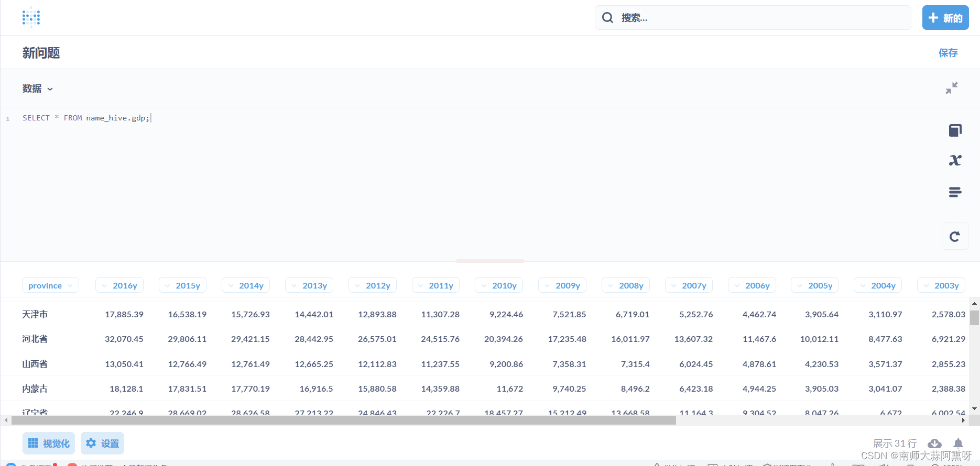The width and height of the screenshot is (980, 466).
Task: Click the 10,012.11 cell in 河北省 row
Action: (x=819, y=339)
